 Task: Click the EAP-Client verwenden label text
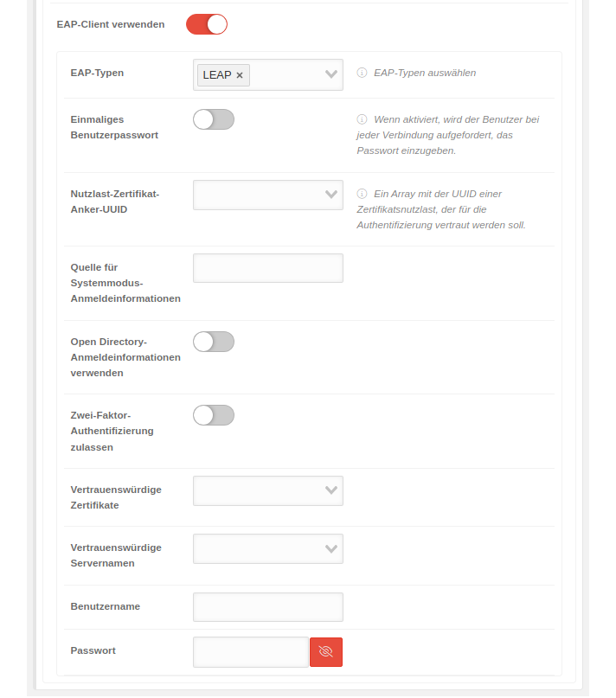tap(110, 24)
